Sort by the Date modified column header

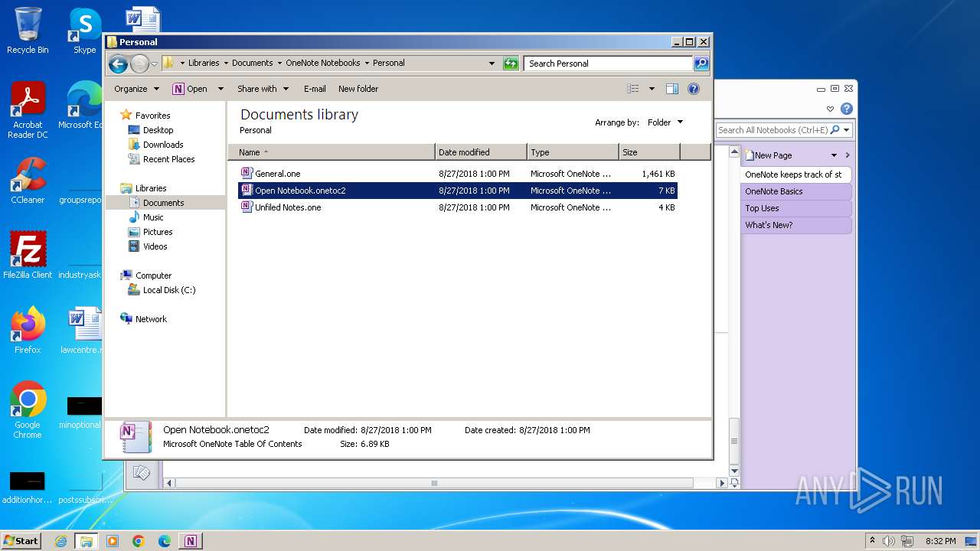pos(481,152)
